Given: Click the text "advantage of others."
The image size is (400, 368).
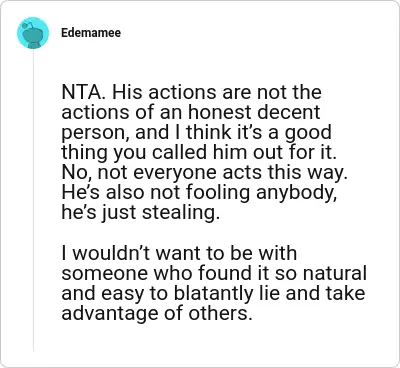Looking at the screenshot, I should coord(156,313).
